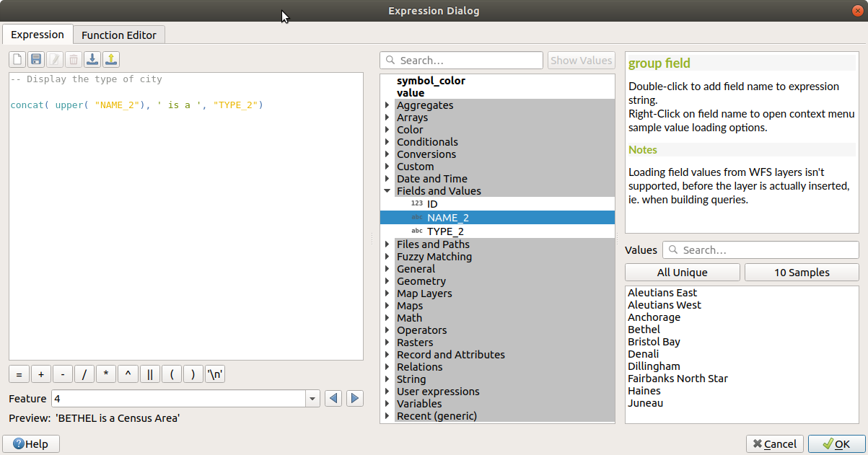Save the current expression as user expression

click(36, 60)
